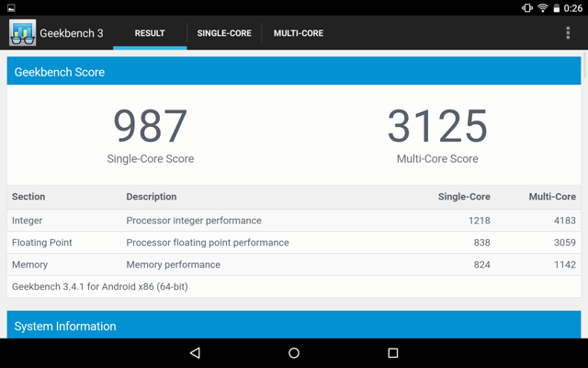
Task: Tap the Multi-Core Score label
Action: [437, 159]
